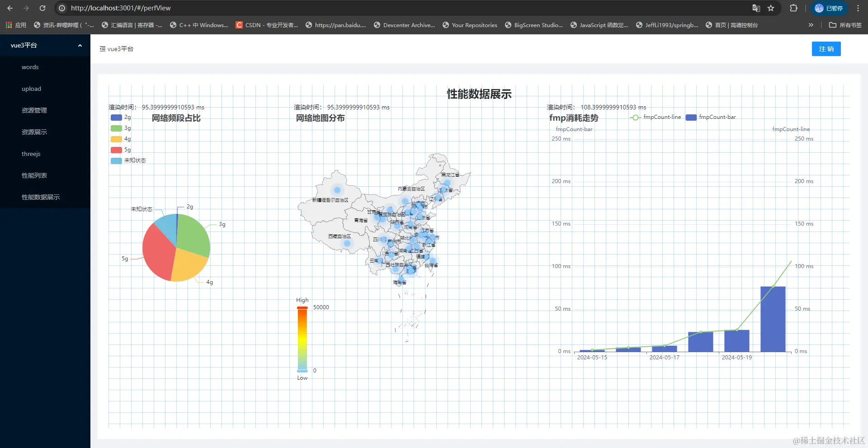This screenshot has width=868, height=448.
Task: Open the Your Repositories bookmark
Action: [470, 25]
